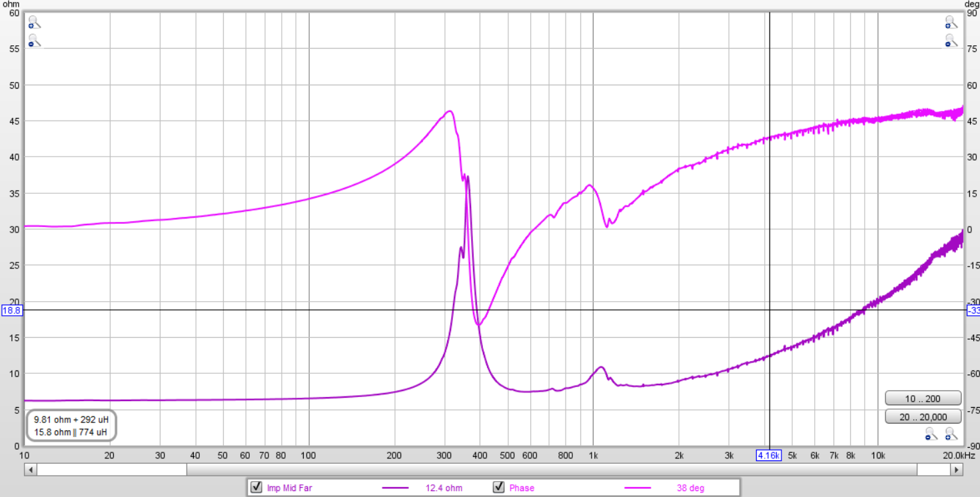This screenshot has height=497, width=980.
Task: Click the Imp Mid Far legend label
Action: coord(289,488)
